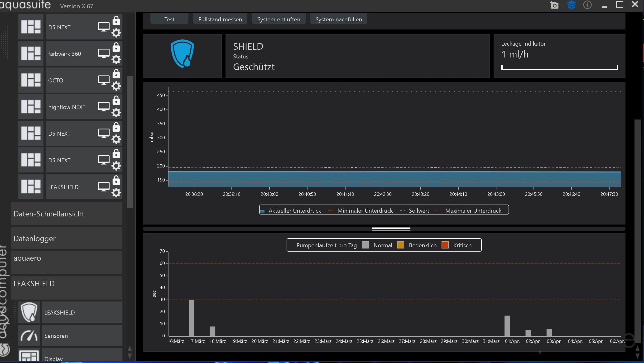Open the Sensoren page entry
The height and width of the screenshot is (363, 644).
[x=82, y=336]
